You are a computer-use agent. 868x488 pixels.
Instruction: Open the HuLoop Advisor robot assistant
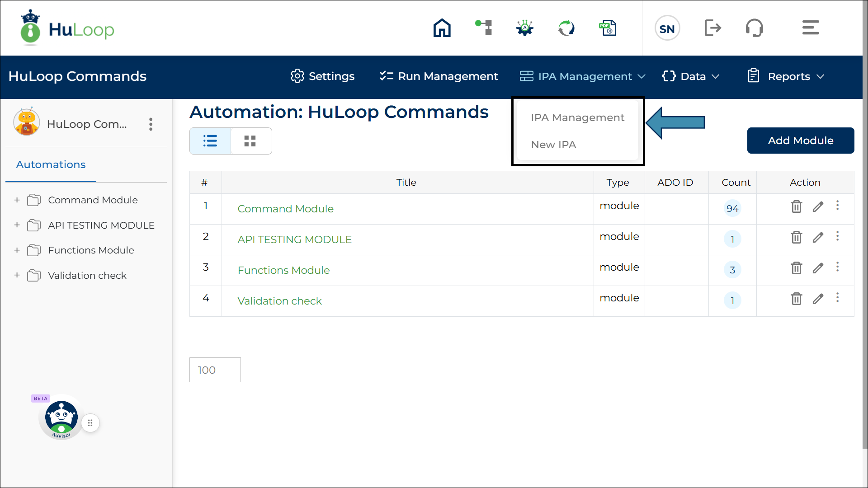pyautogui.click(x=61, y=417)
